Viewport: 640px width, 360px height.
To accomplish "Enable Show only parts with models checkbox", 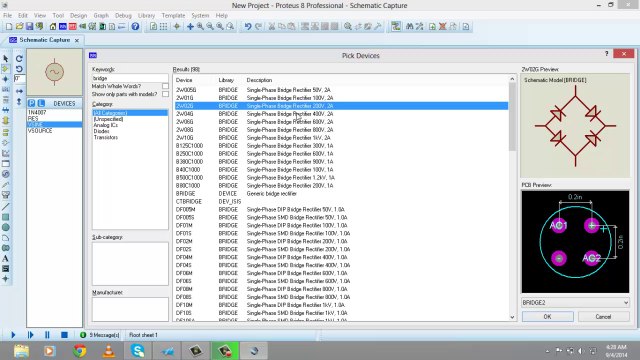I will [165, 94].
